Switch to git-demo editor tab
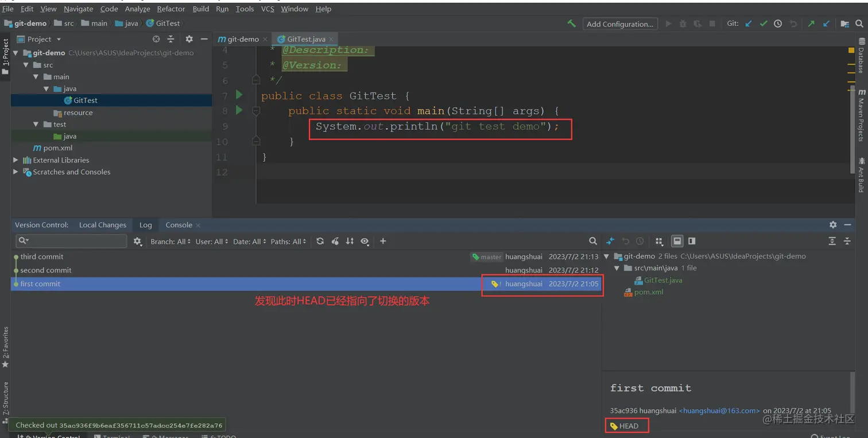This screenshot has width=868, height=438. (x=243, y=39)
